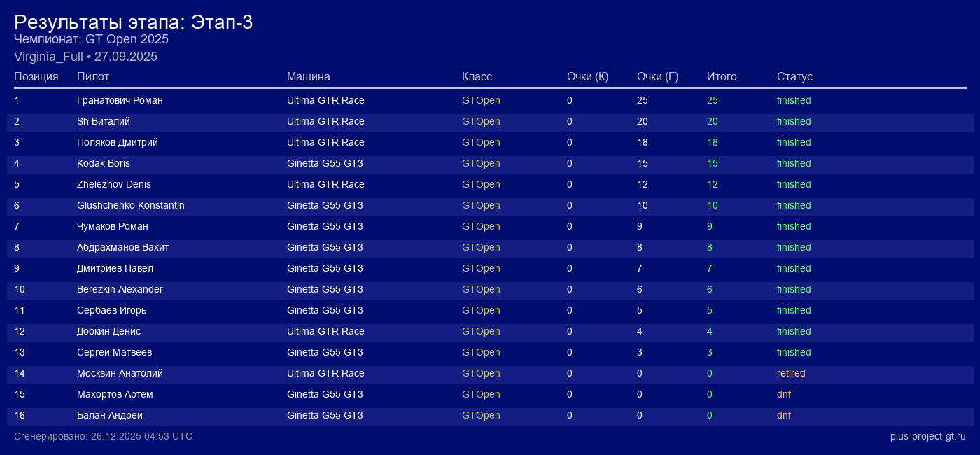Image resolution: width=980 pixels, height=455 pixels.
Task: Click the Класс column header
Action: (x=477, y=76)
